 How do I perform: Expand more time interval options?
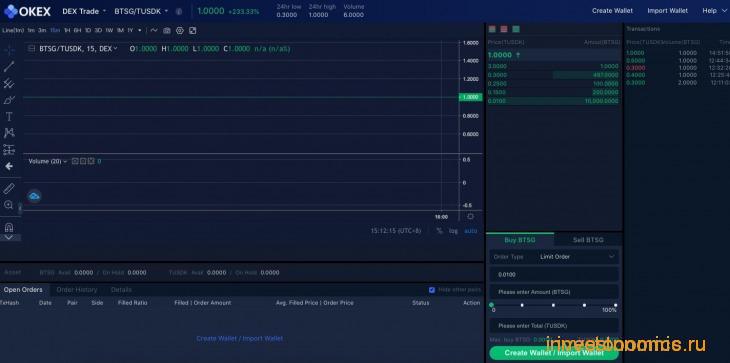click(x=140, y=31)
